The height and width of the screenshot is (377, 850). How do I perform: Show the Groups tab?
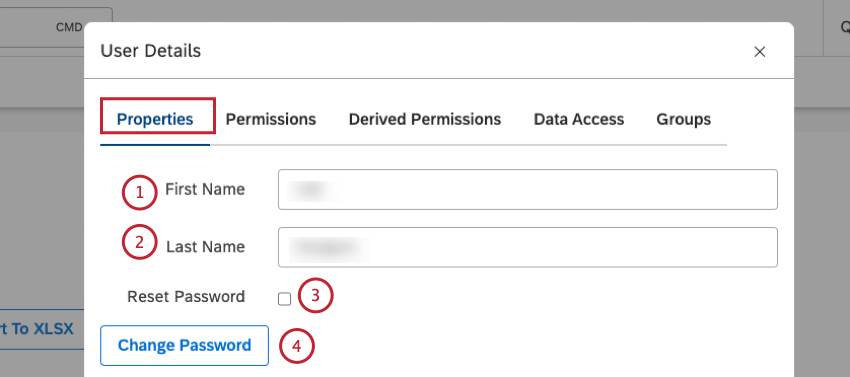684,119
